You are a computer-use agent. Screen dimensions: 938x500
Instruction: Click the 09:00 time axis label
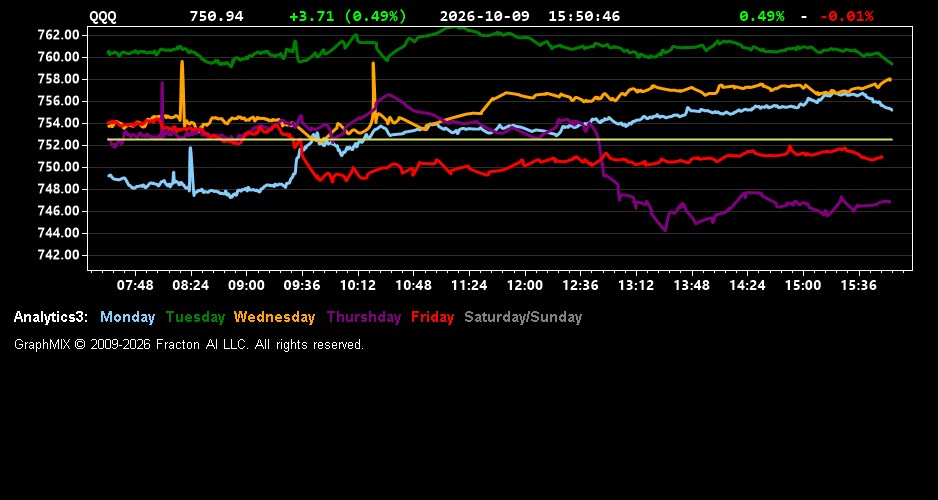point(246,285)
